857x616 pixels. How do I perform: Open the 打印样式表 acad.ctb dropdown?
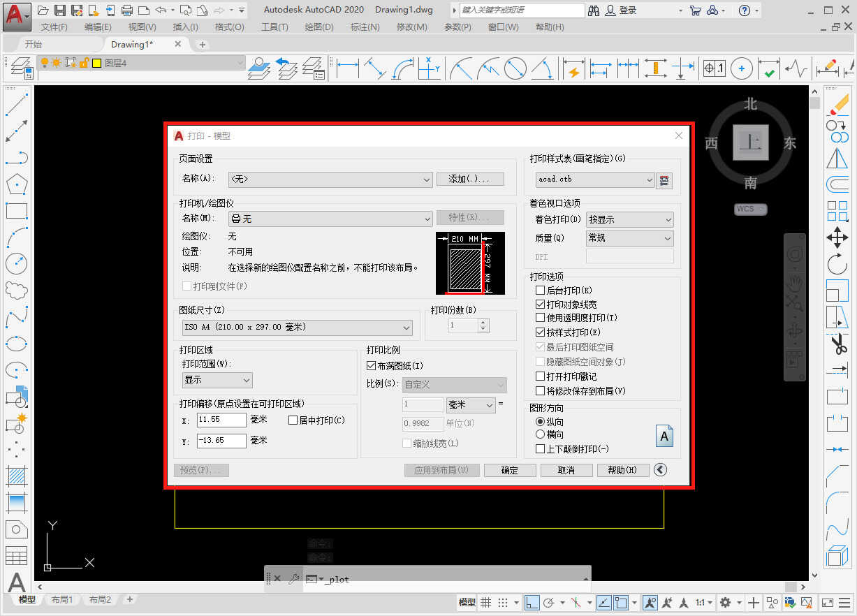click(595, 179)
